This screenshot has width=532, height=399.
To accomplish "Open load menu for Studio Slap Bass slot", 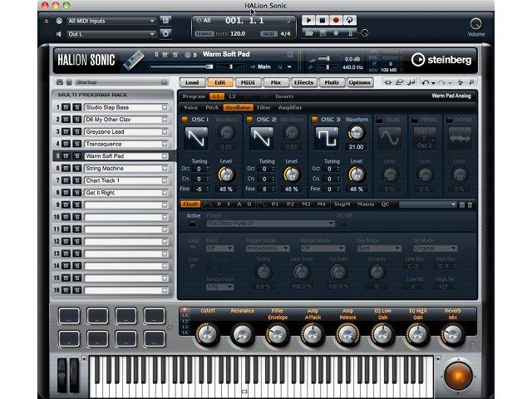I will [165, 107].
